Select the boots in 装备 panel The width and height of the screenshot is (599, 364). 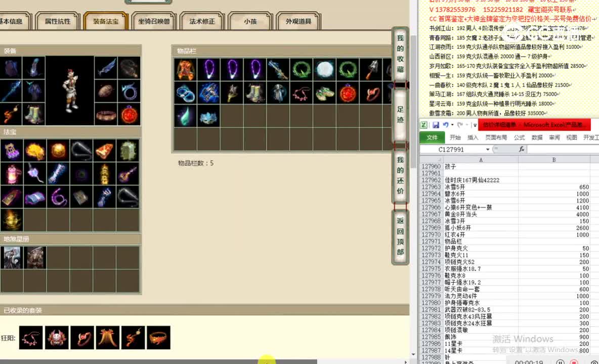coord(34,114)
